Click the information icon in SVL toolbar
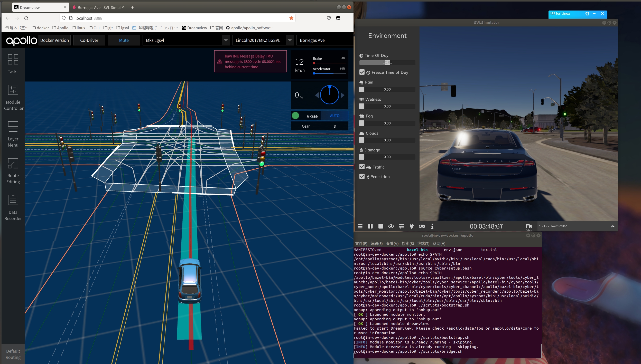The height and width of the screenshot is (364, 641). (433, 226)
